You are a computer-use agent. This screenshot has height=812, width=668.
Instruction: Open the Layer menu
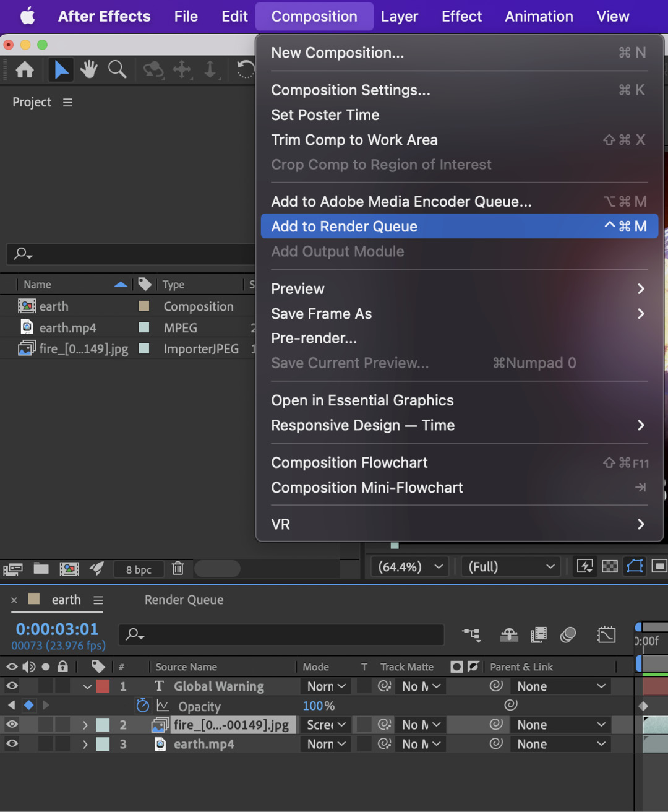pos(400,16)
